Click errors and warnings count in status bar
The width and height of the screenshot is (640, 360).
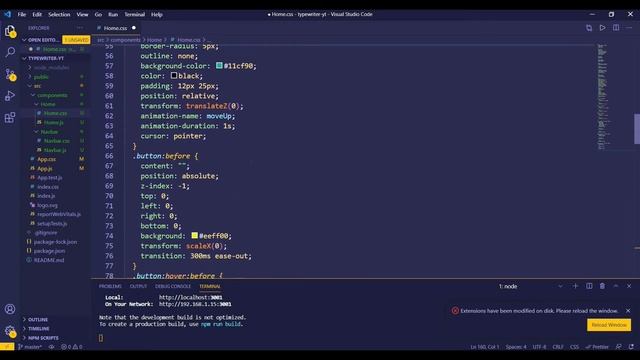pyautogui.click(x=72, y=347)
